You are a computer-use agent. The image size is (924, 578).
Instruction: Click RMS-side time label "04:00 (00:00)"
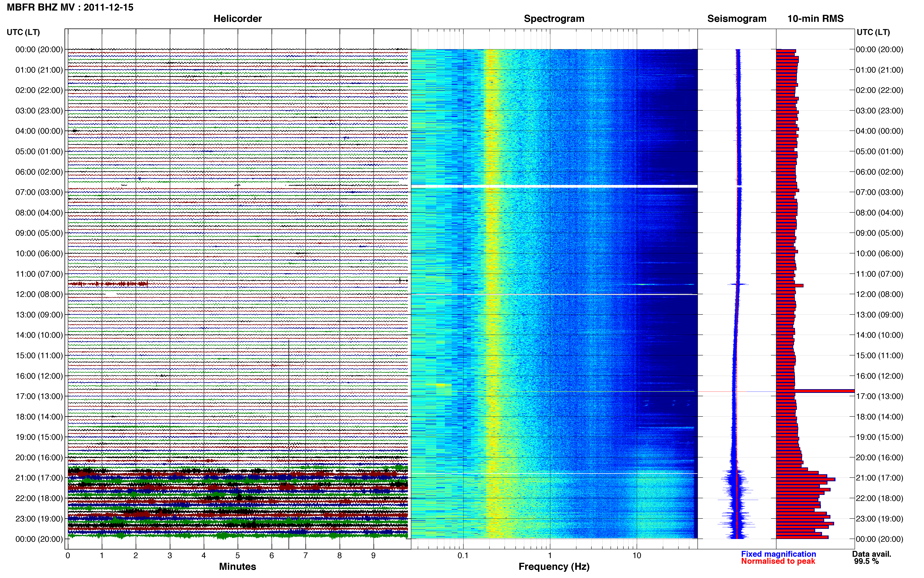880,131
